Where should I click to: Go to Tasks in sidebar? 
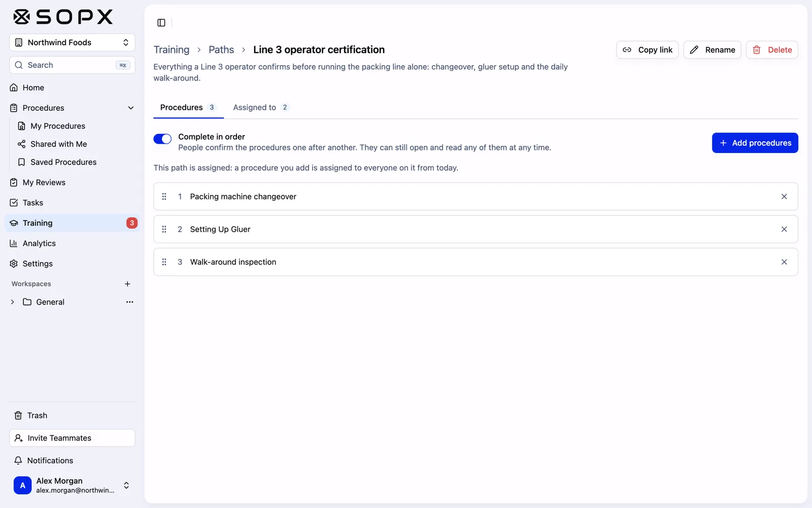[72, 203]
